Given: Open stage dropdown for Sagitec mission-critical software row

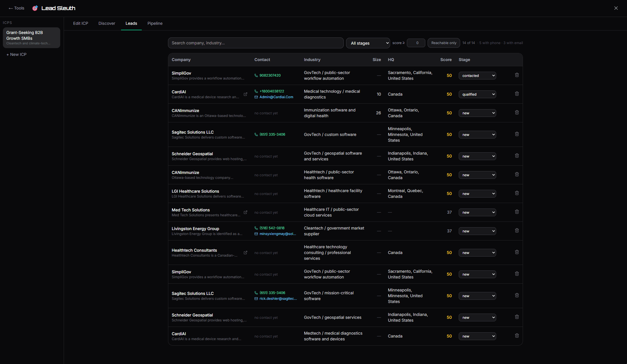Looking at the screenshot, I should point(477,296).
